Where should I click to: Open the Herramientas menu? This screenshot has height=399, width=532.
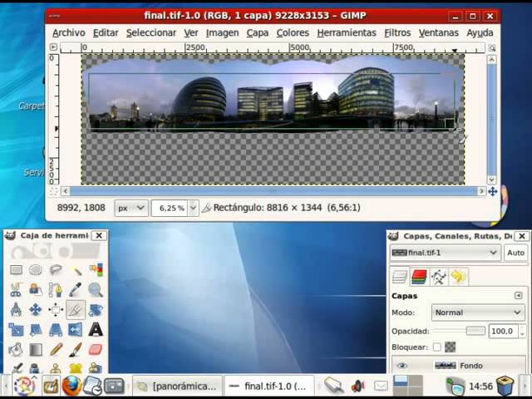pos(347,33)
